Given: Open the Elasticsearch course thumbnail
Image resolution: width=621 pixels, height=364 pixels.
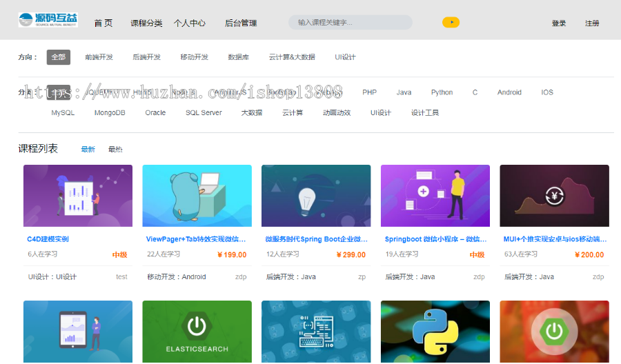Looking at the screenshot, I should pyautogui.click(x=197, y=332).
